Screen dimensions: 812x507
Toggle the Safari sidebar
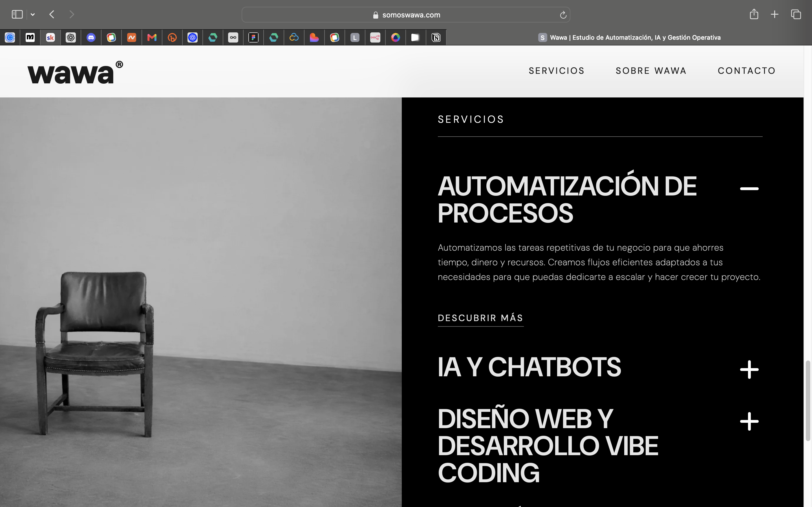click(x=17, y=14)
